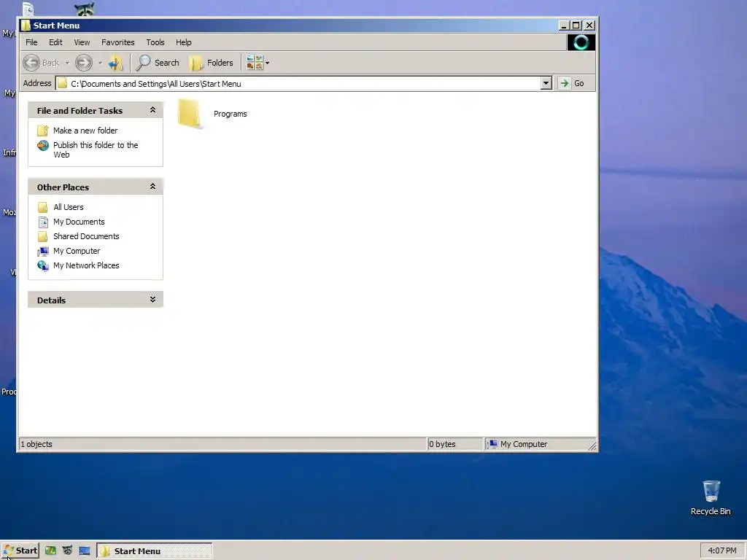Toggle the Folders tree pane
The image size is (747, 560).
211,63
